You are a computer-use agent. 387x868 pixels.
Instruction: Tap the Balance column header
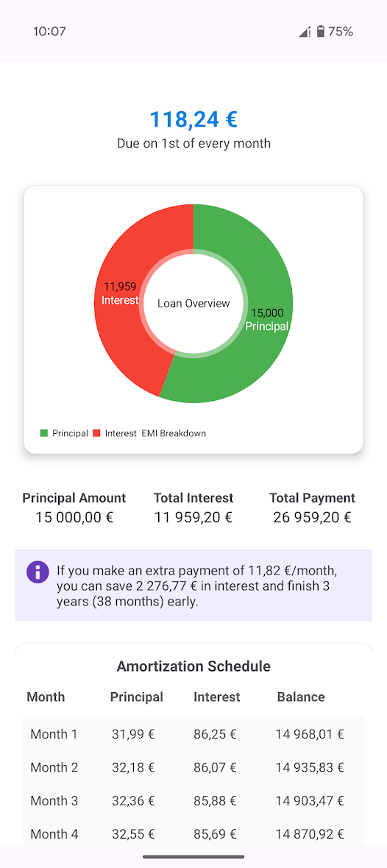click(301, 697)
